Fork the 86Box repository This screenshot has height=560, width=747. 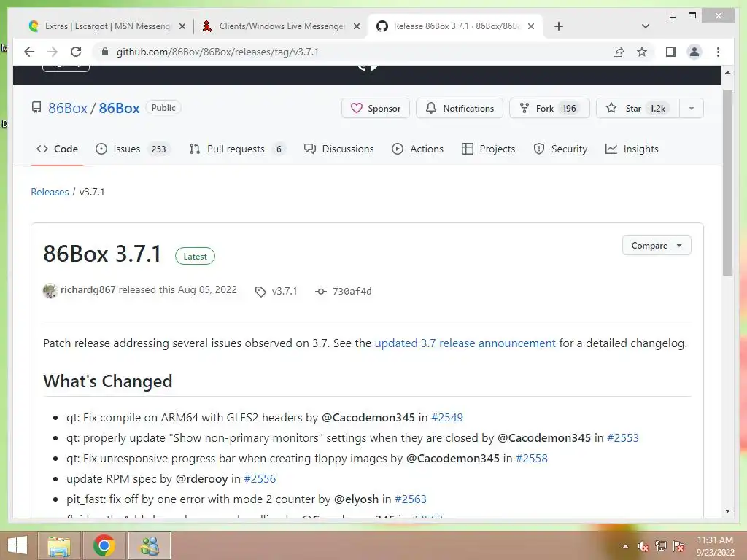point(549,108)
